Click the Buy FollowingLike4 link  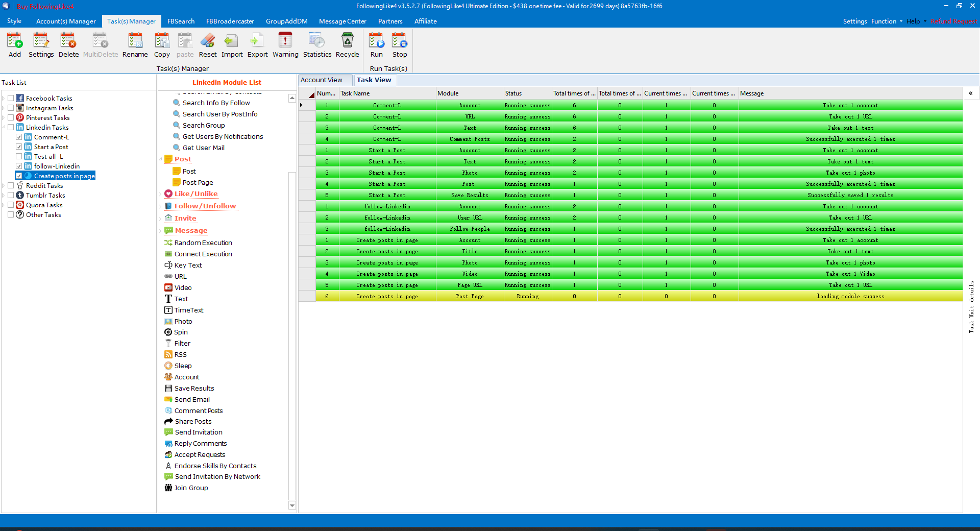tap(45, 6)
